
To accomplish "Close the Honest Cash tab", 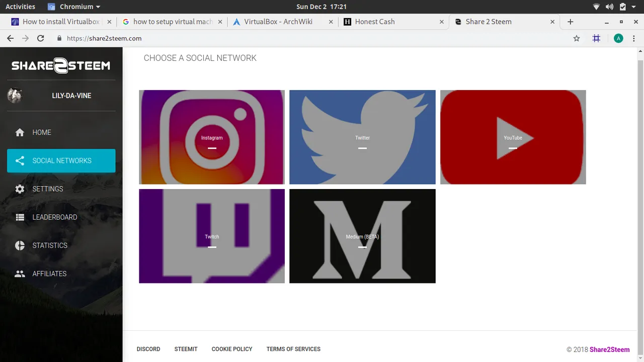I will [442, 22].
